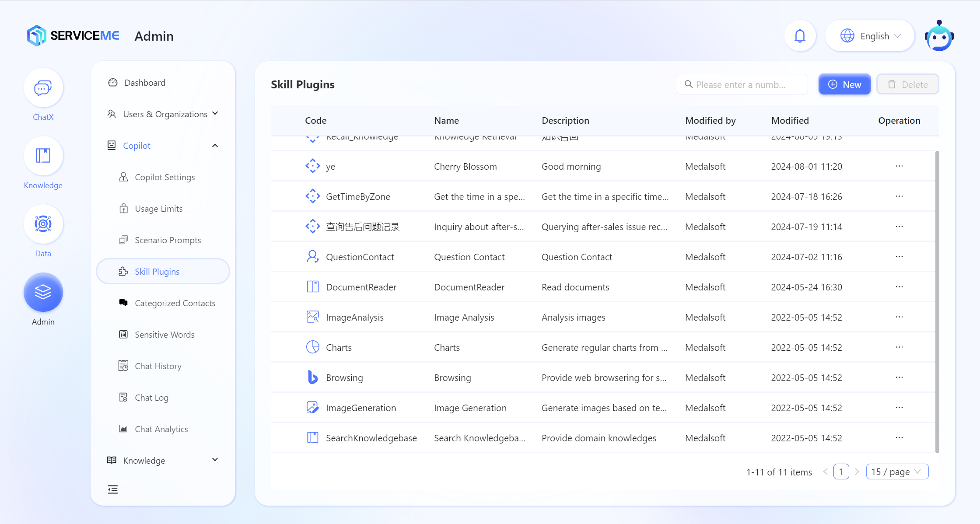Open the ChatX sidebar icon
This screenshot has width=980, height=524.
click(x=43, y=88)
